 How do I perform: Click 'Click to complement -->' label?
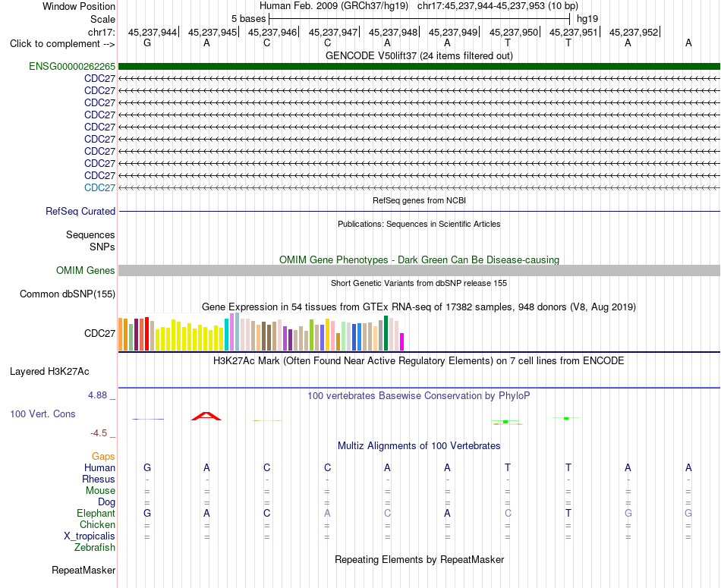click(x=62, y=44)
